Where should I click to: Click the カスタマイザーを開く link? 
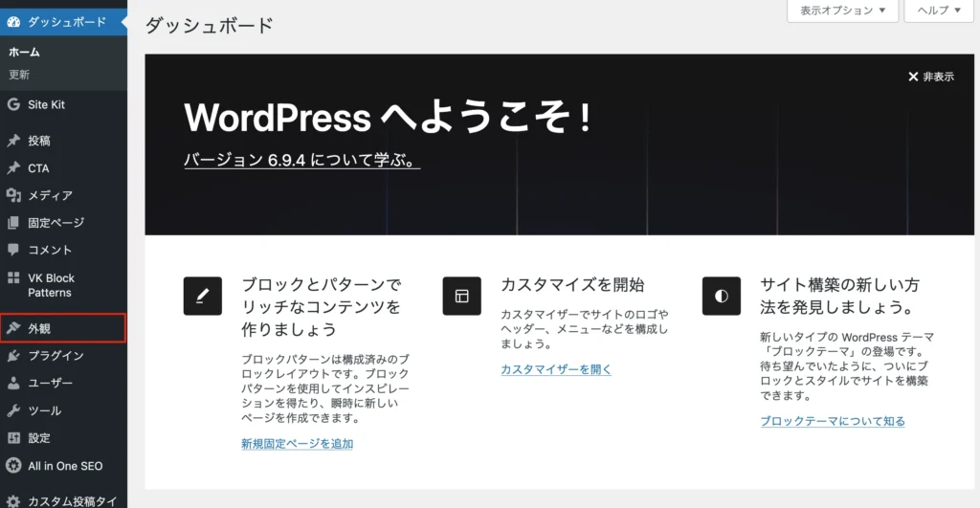pyautogui.click(x=555, y=368)
